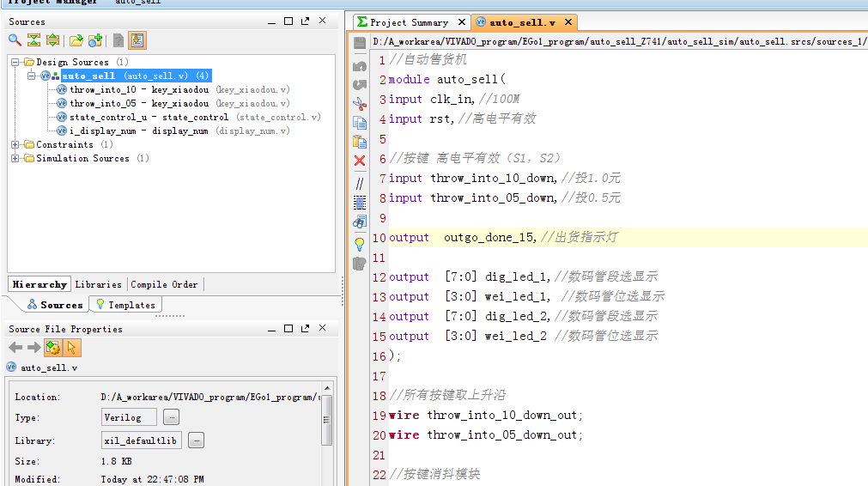Open the search tool in Sources toolbar
This screenshot has width=868, height=486.
(x=15, y=39)
